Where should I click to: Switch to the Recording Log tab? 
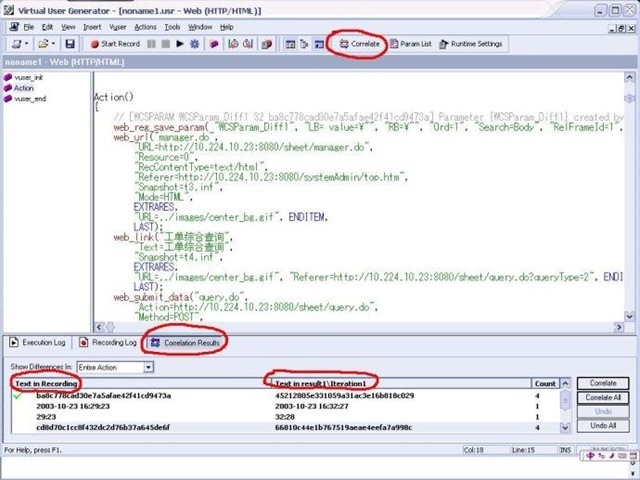click(x=110, y=343)
